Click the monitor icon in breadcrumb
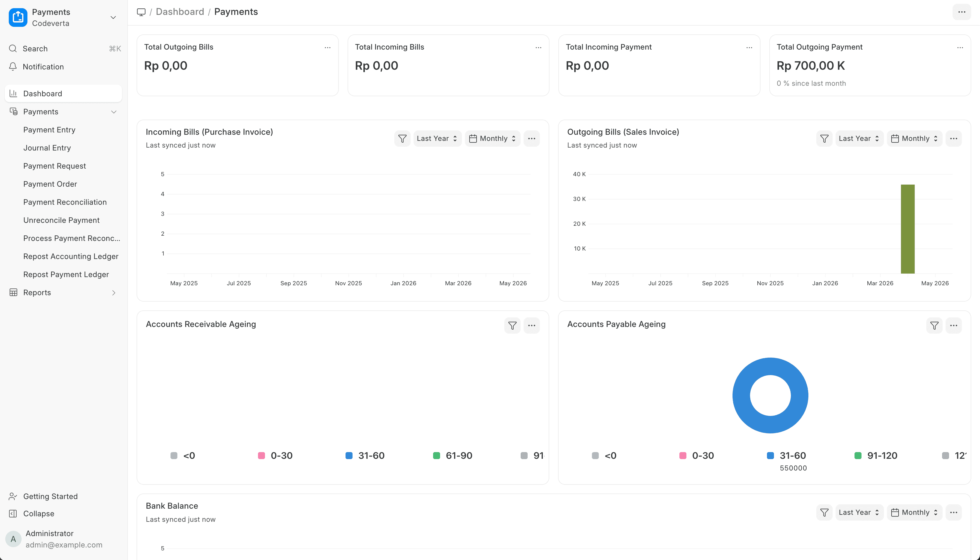The height and width of the screenshot is (560, 980). click(x=141, y=12)
